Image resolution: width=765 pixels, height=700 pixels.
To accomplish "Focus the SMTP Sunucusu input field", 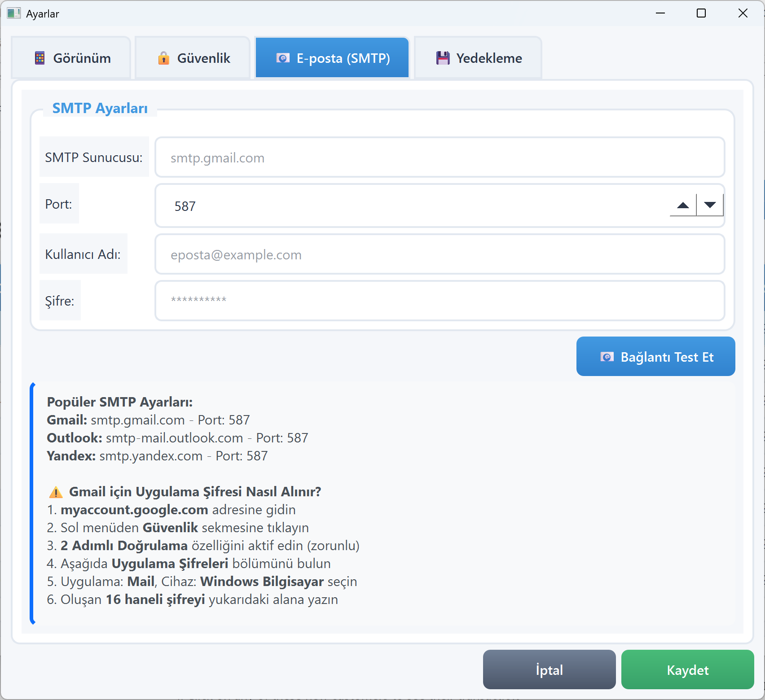I will tap(440, 157).
